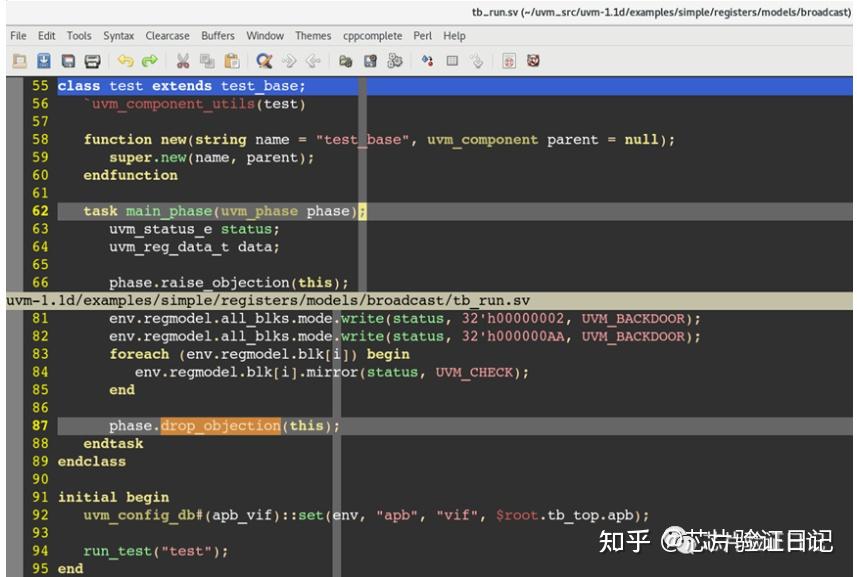Click 'super.new(name, parent);' on line 59

[x=212, y=157]
